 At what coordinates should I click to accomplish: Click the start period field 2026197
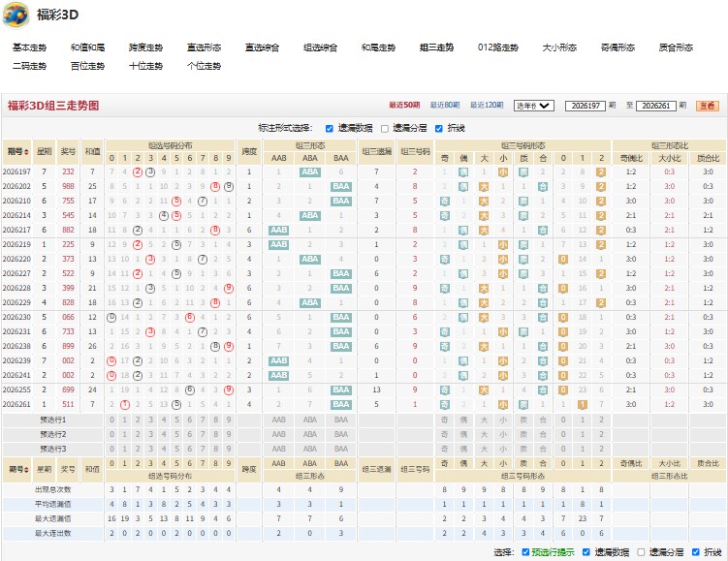tap(586, 106)
